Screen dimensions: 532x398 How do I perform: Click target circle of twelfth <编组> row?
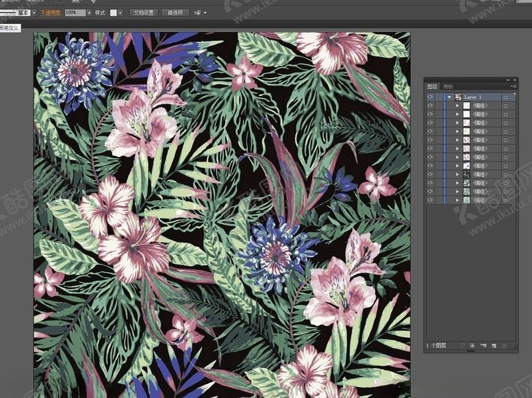pyautogui.click(x=505, y=200)
